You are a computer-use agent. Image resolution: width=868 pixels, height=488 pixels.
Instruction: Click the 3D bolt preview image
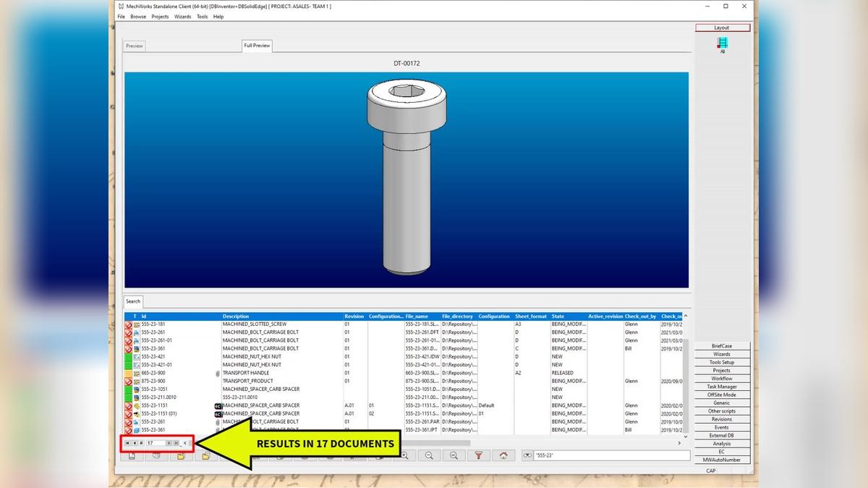[406, 180]
